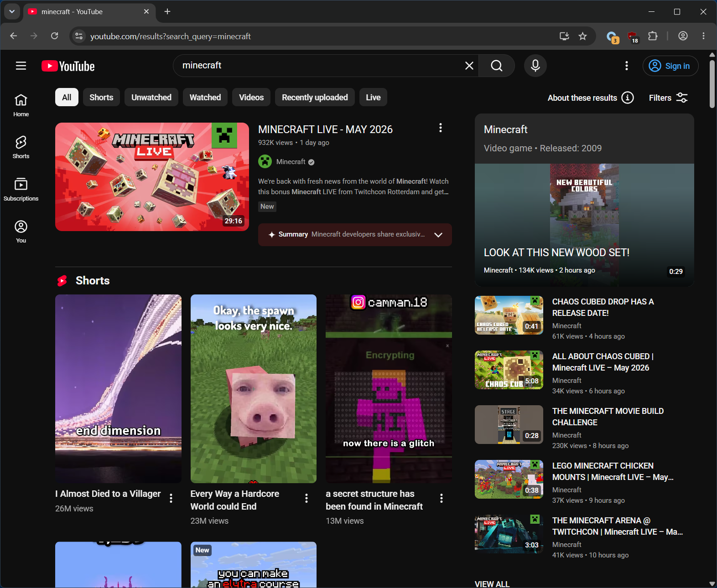Image resolution: width=717 pixels, height=588 pixels.
Task: Click VIEW ALL under Minecraft videos
Action: point(492,584)
